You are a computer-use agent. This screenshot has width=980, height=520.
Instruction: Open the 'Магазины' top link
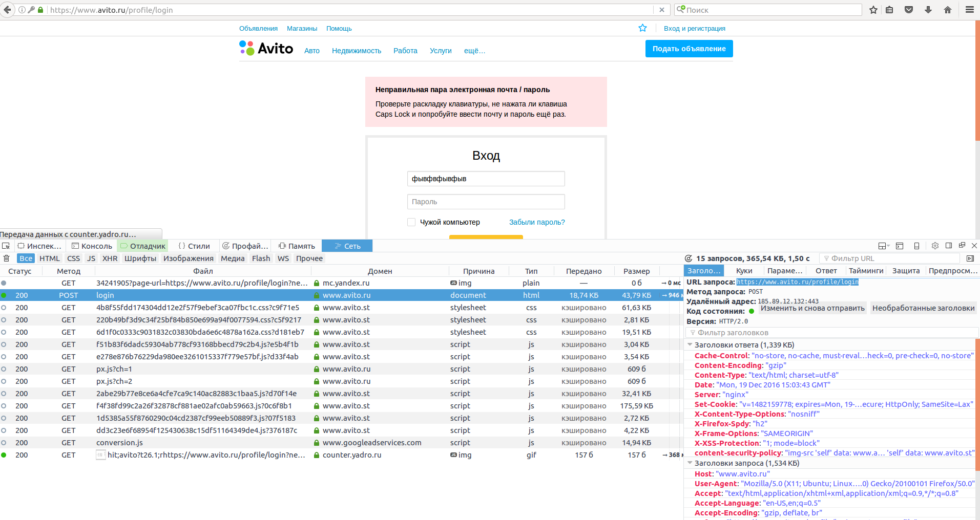pos(302,28)
